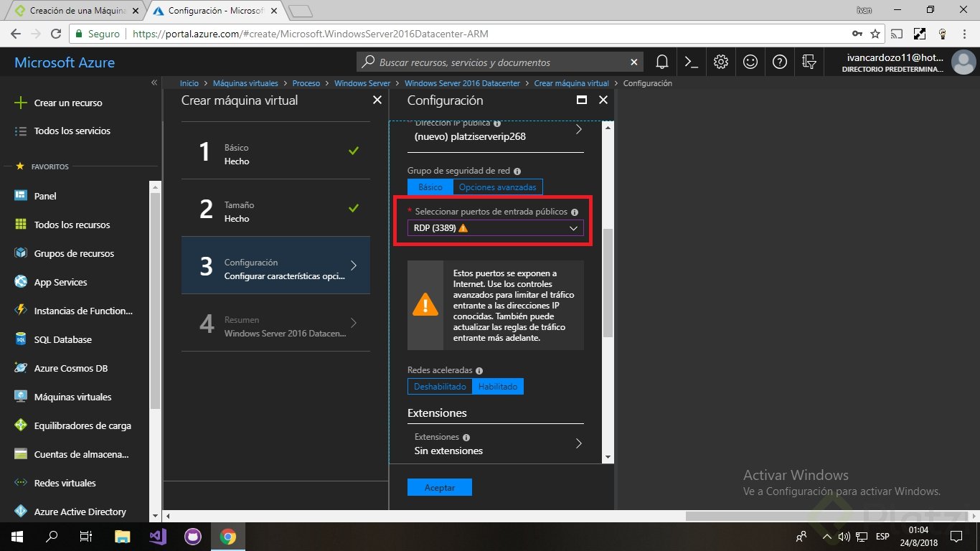Click the Chrome cast icon
980x551 pixels.
[897, 34]
